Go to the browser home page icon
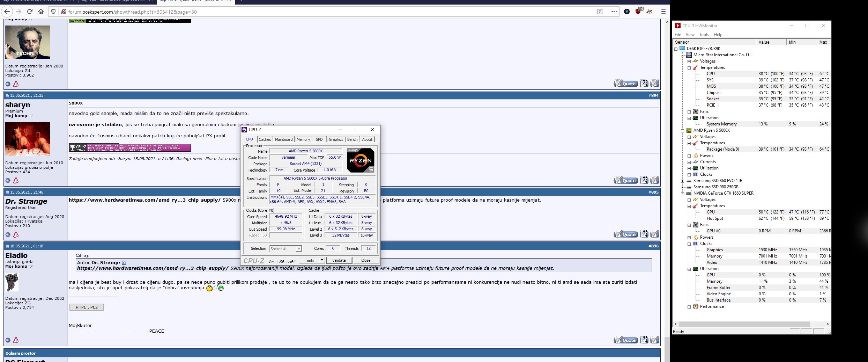Viewport: 868px width, 362px height. pyautogui.click(x=41, y=12)
